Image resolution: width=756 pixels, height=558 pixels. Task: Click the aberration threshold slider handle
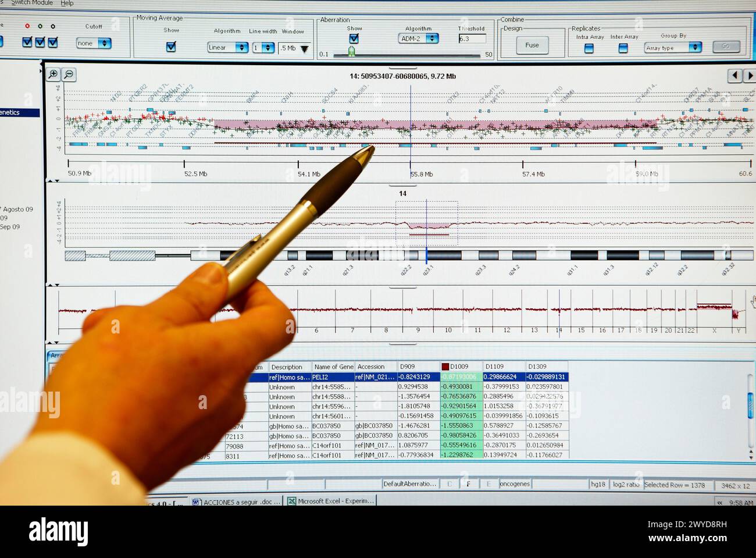(x=351, y=52)
